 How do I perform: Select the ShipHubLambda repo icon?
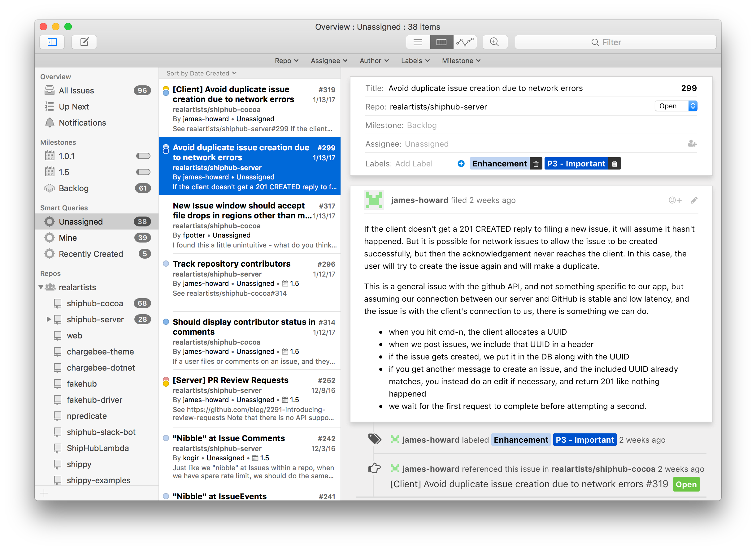pos(58,448)
